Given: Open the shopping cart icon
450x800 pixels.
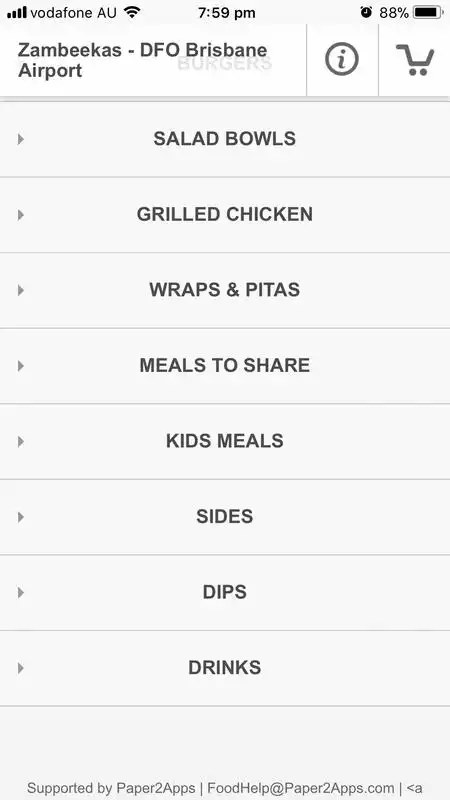Looking at the screenshot, I should tap(415, 60).
